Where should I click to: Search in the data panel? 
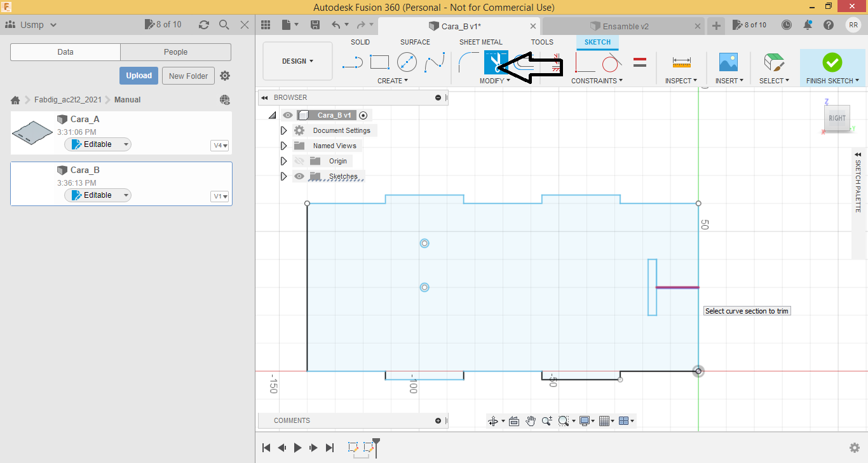[x=224, y=25]
